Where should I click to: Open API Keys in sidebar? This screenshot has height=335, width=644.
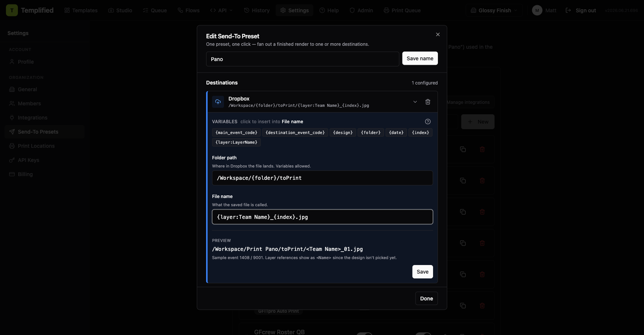[x=45, y=160]
